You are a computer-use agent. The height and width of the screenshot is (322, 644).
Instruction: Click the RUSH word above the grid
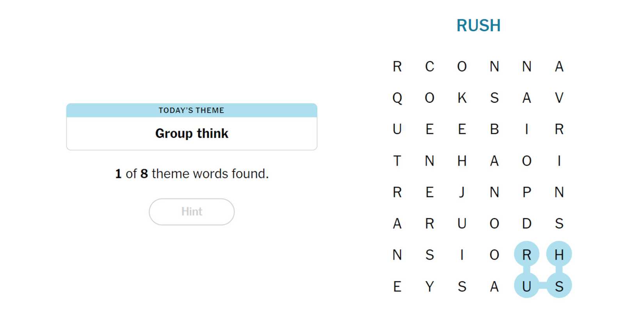pyautogui.click(x=478, y=25)
